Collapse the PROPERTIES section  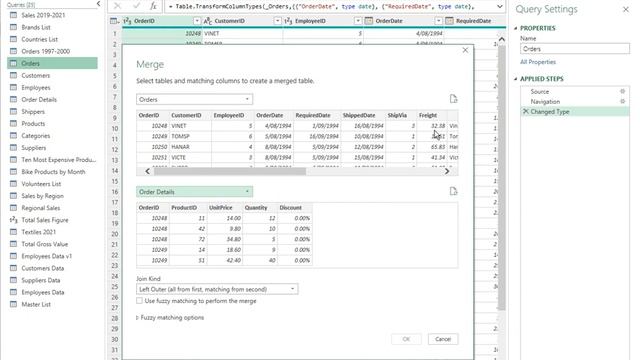[516, 28]
